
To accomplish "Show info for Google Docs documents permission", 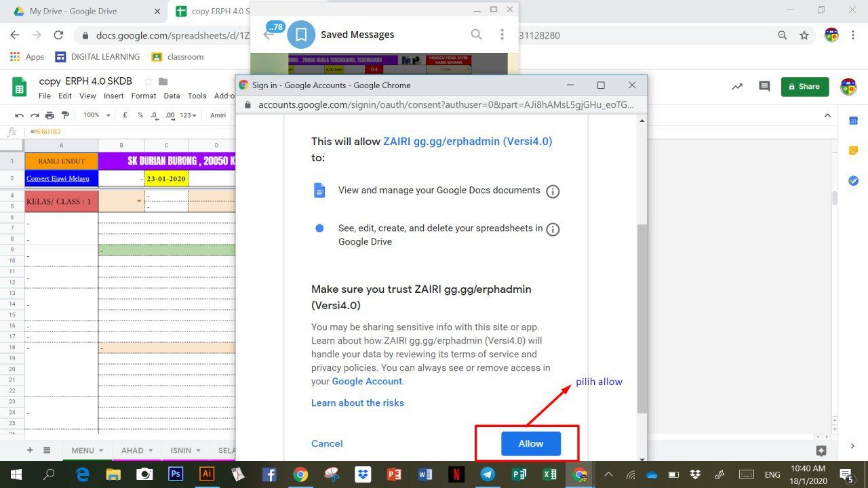I will tap(553, 191).
